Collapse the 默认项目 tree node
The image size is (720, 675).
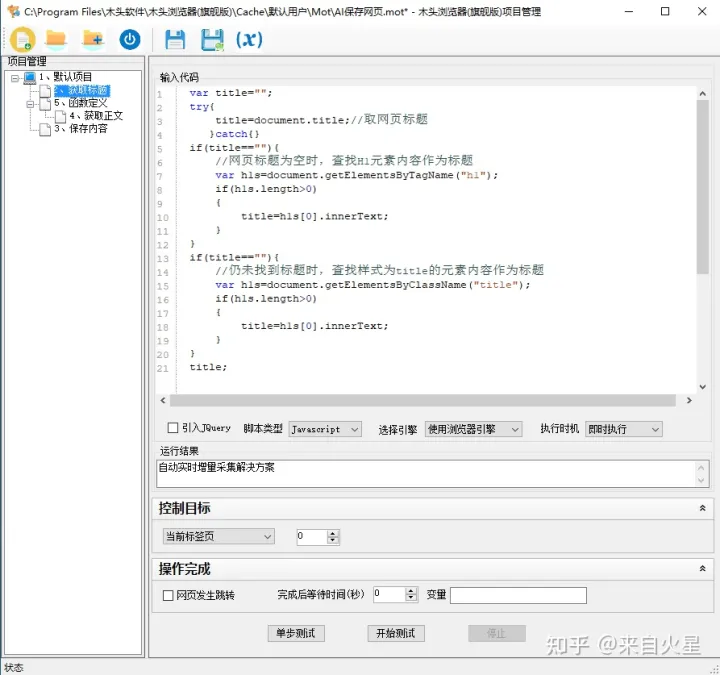click(x=15, y=77)
